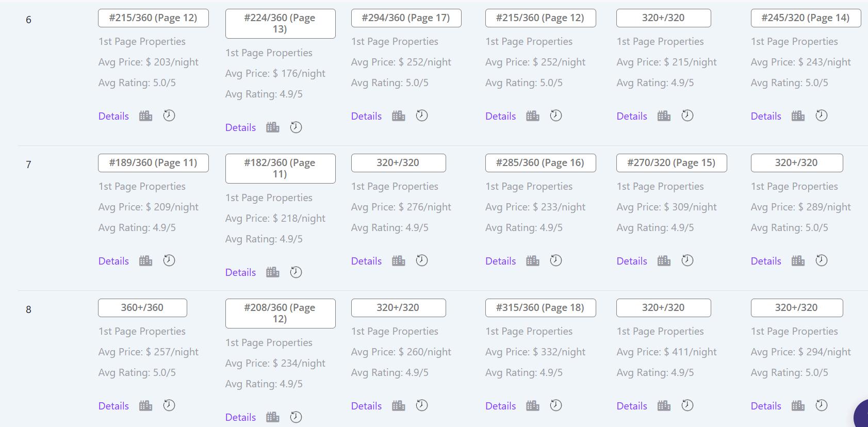Screen dimensions: 868x427
Task: Select the clock icon in the $294/night card
Action: 822,405
